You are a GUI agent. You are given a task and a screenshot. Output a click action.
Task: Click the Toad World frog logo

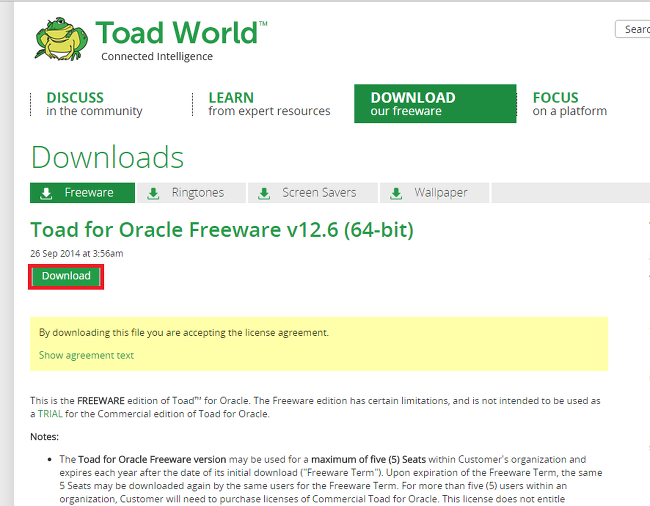pos(61,39)
